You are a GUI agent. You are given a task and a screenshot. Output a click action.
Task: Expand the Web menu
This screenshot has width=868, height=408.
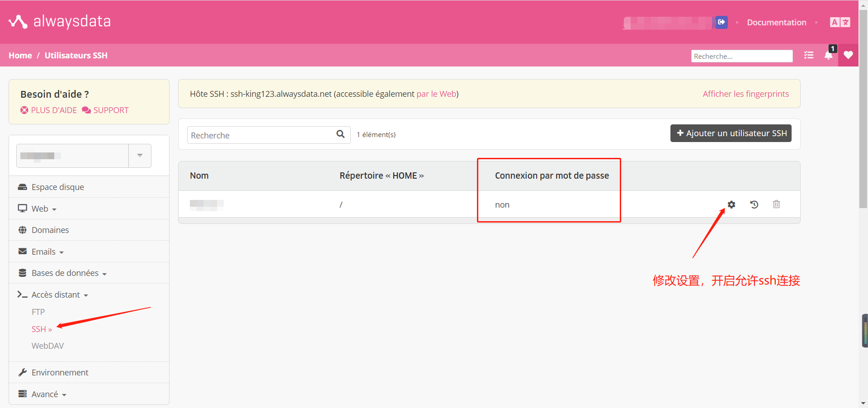pyautogui.click(x=44, y=209)
